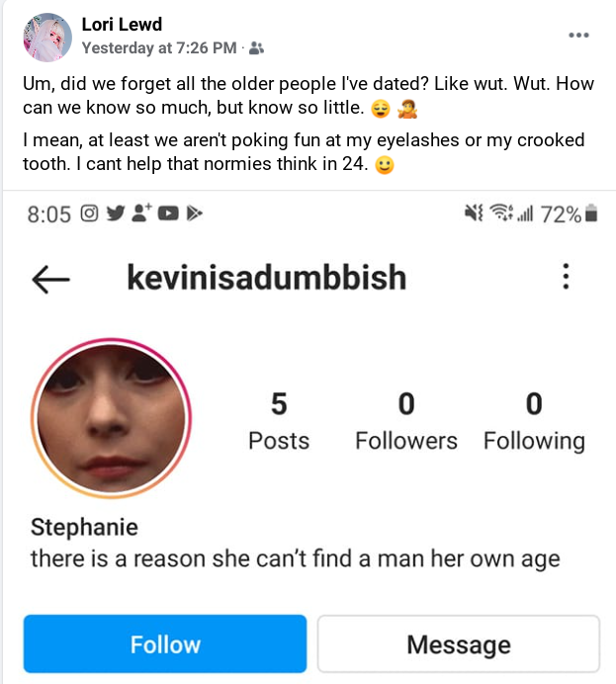Tap the YouTube notification status icon
616x684 pixels.
tap(168, 214)
